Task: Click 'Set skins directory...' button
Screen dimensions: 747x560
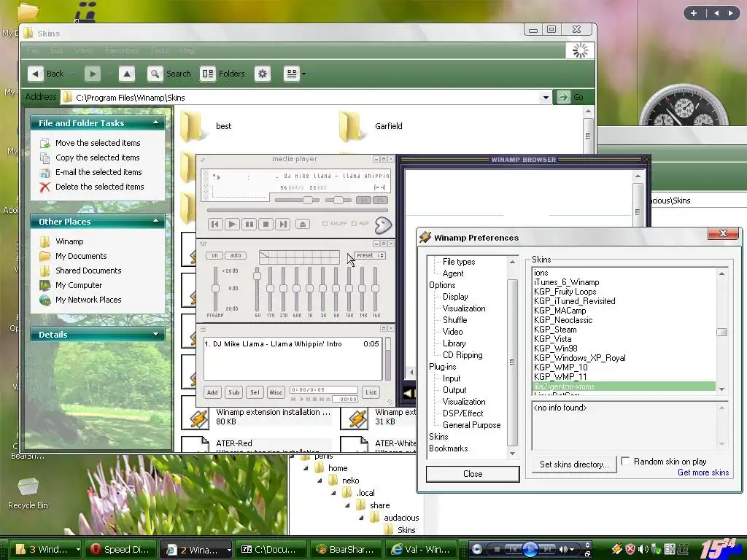Action: pyautogui.click(x=574, y=464)
